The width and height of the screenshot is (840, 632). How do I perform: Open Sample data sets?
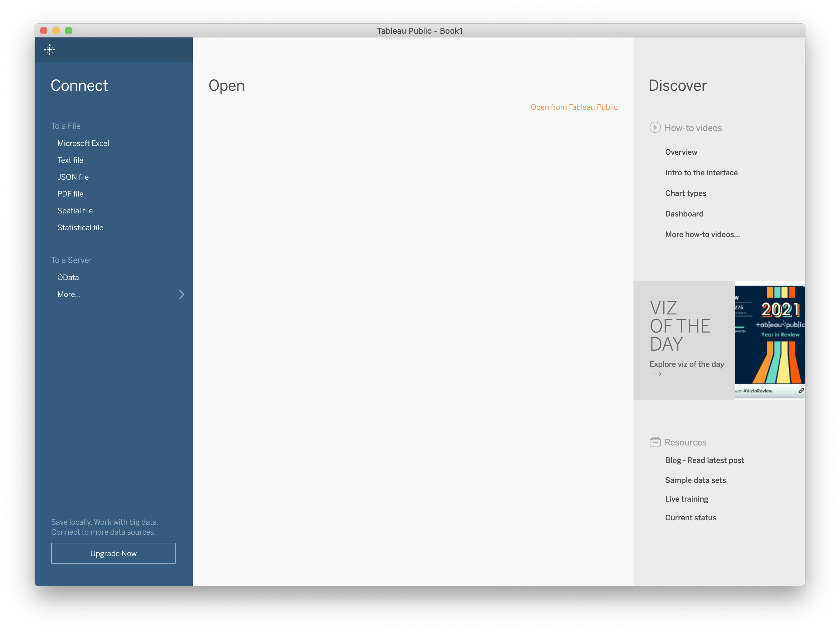click(x=695, y=480)
